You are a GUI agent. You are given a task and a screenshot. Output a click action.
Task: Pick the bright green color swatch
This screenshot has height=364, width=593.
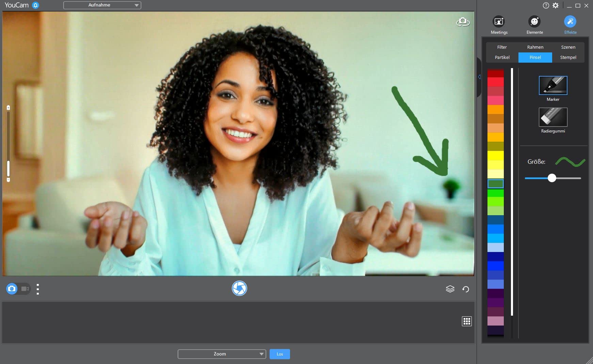(495, 193)
